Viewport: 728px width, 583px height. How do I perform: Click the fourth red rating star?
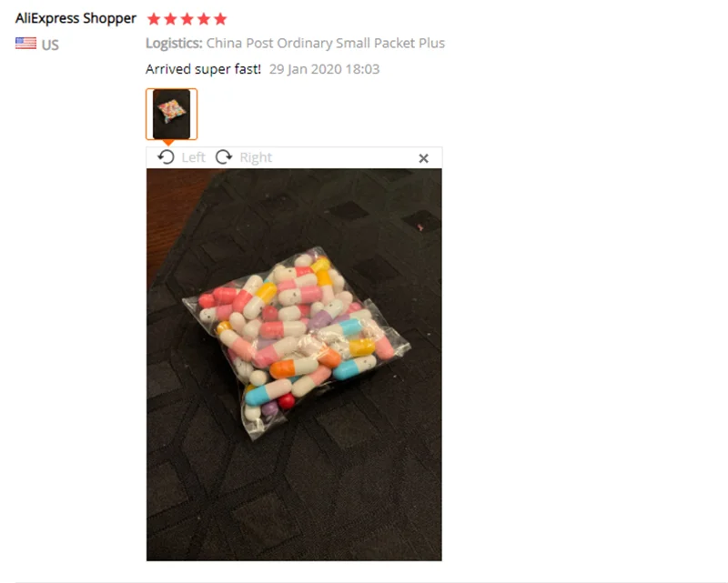[x=204, y=19]
